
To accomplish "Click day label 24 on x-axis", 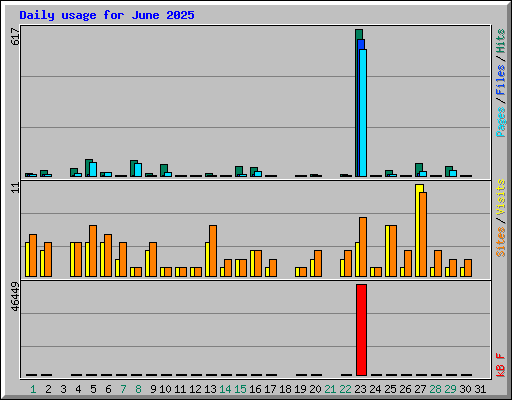I will (375, 389).
